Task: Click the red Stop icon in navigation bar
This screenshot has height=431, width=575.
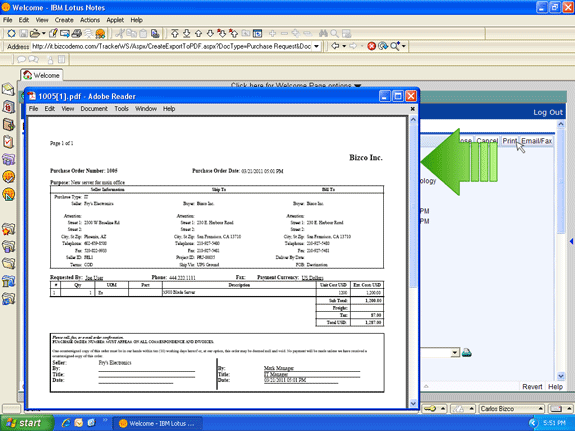Action: 371,46
